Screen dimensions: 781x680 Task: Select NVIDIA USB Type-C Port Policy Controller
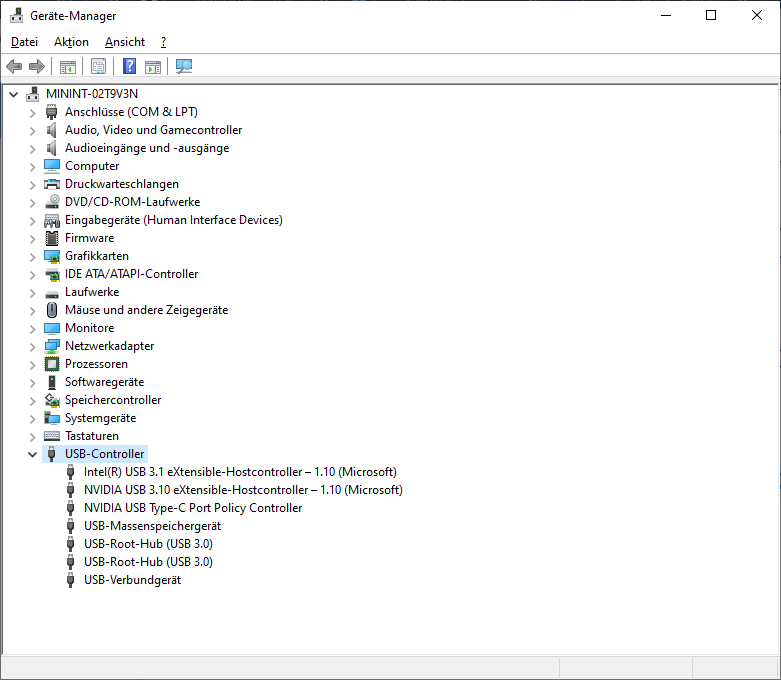(193, 508)
